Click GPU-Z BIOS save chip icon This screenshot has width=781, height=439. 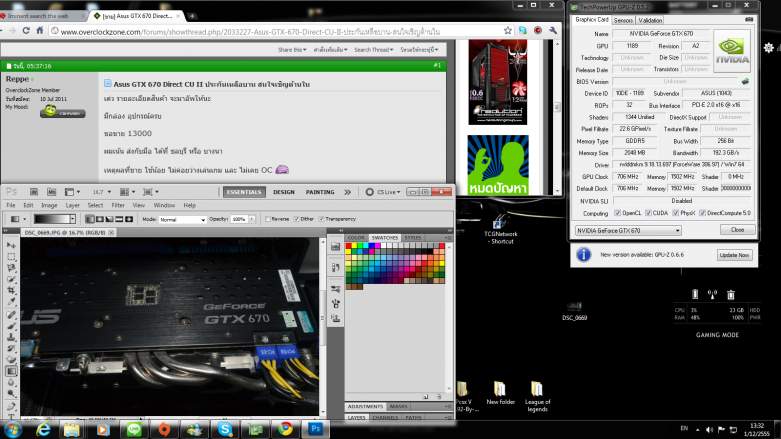[745, 81]
